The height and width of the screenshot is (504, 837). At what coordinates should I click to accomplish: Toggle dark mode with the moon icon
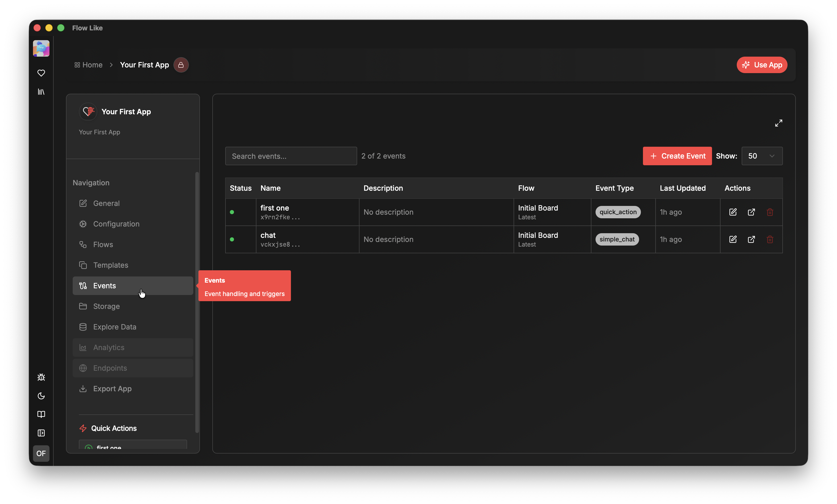coord(41,396)
